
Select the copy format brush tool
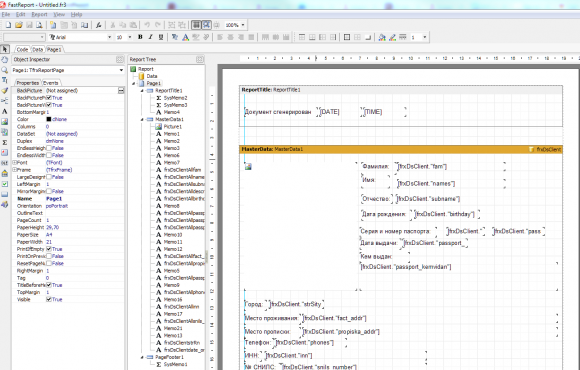(5, 90)
